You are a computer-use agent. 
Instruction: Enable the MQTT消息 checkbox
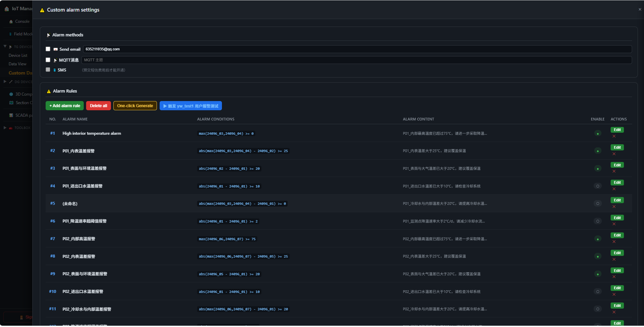tap(48, 60)
